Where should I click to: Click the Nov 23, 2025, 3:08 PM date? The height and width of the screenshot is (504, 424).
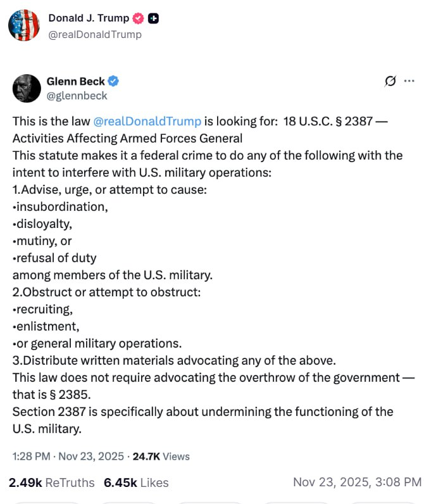(357, 482)
